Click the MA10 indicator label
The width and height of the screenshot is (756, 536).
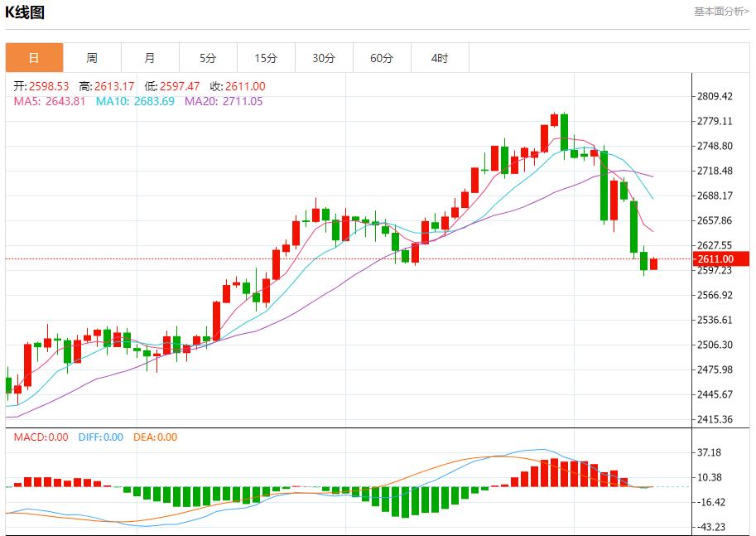(135, 101)
